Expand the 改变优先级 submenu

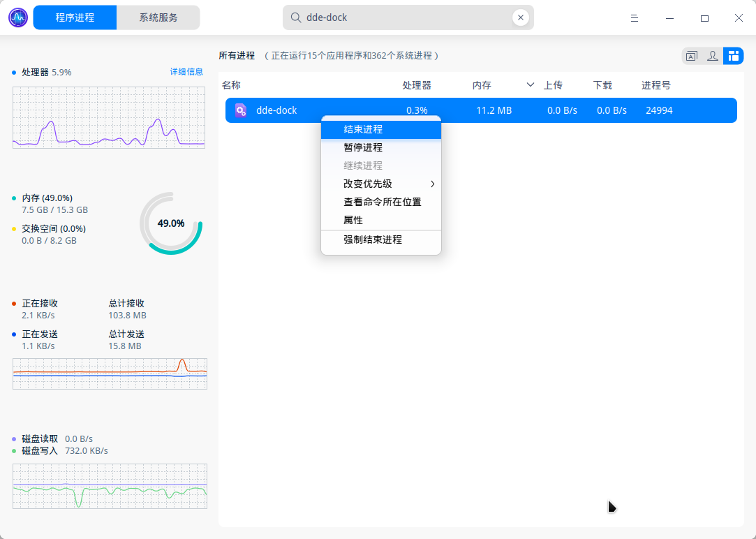pyautogui.click(x=380, y=184)
